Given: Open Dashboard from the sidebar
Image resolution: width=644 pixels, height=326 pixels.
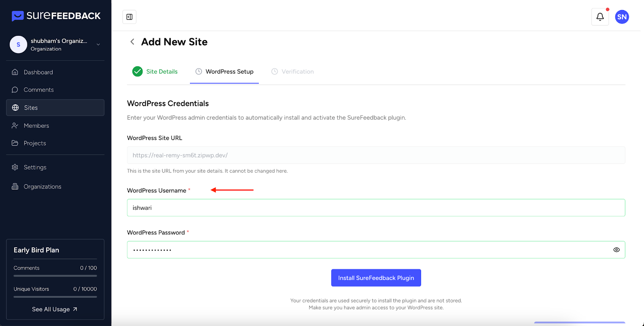Looking at the screenshot, I should (x=38, y=72).
